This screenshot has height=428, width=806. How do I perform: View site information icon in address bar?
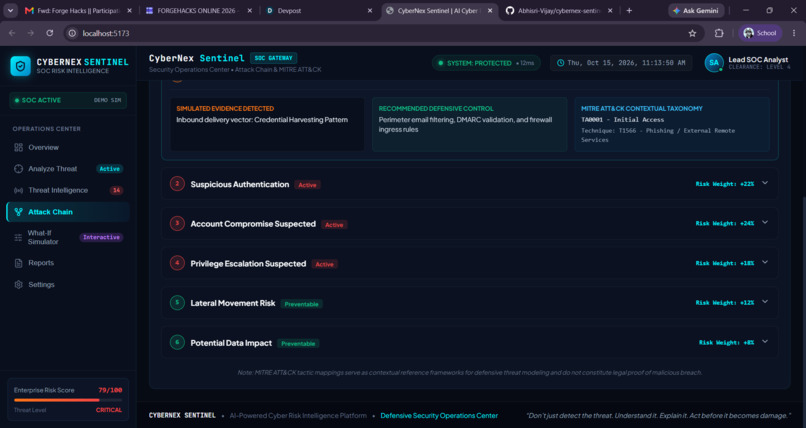(x=72, y=33)
